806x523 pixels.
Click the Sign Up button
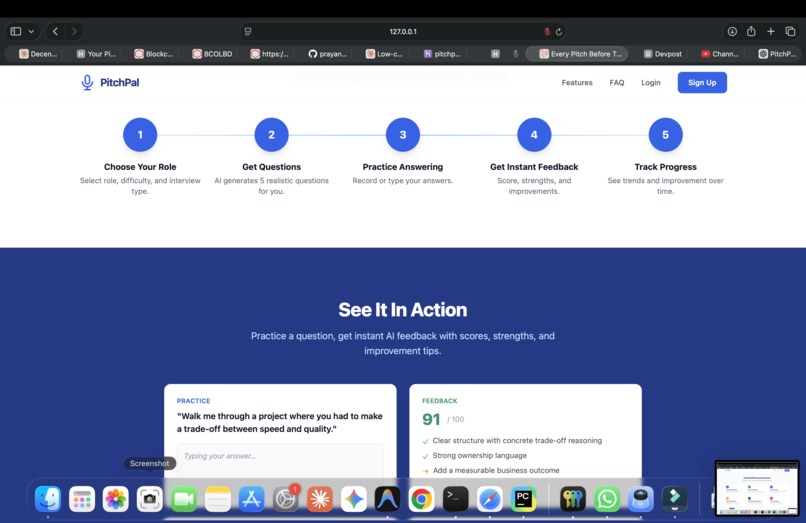pos(702,82)
